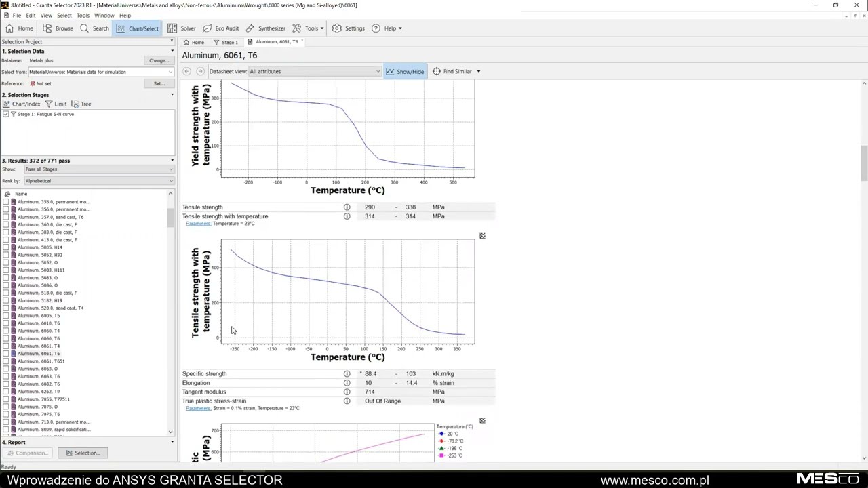868x488 pixels.
Task: Open info for Elongation
Action: 347,383
